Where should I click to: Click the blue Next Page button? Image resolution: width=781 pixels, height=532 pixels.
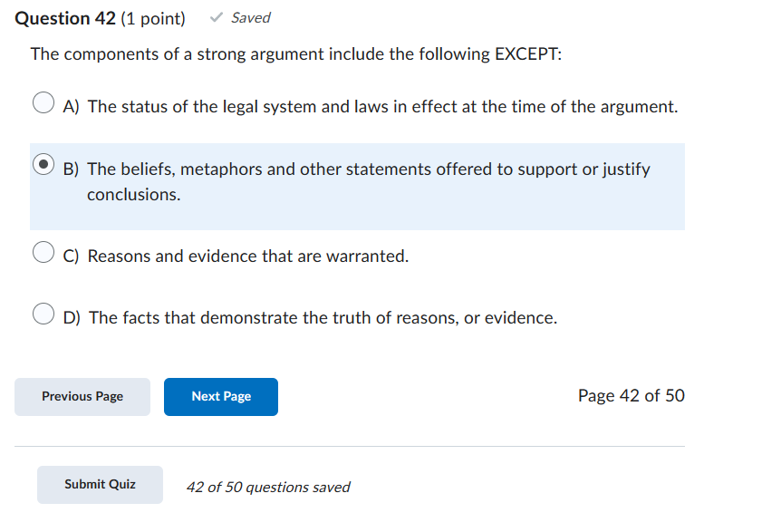click(220, 396)
